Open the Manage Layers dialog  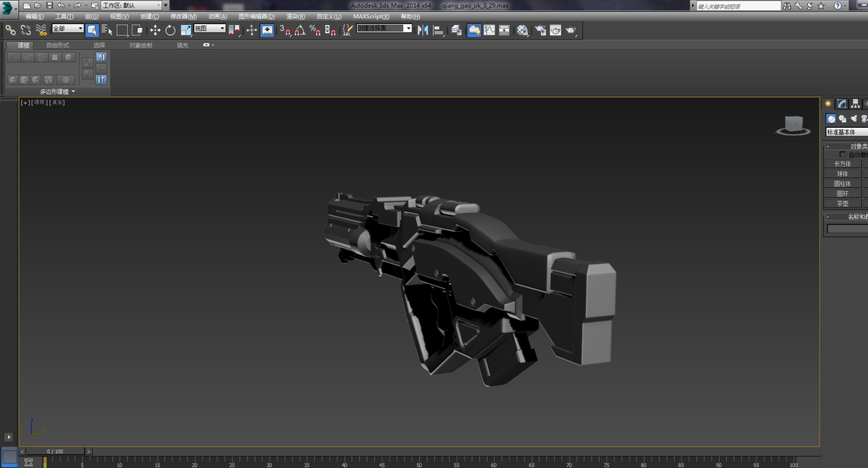click(x=456, y=30)
